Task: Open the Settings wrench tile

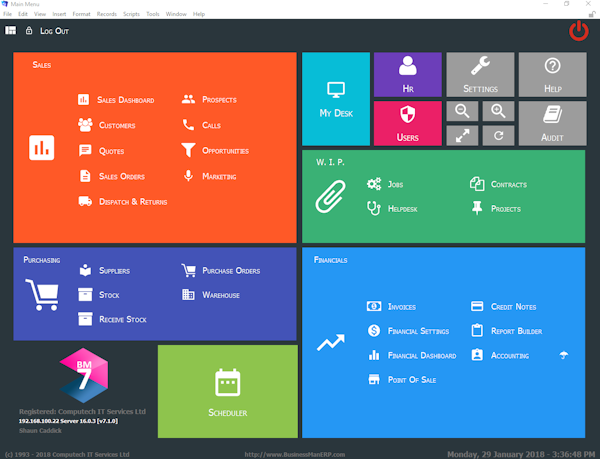Action: click(480, 75)
